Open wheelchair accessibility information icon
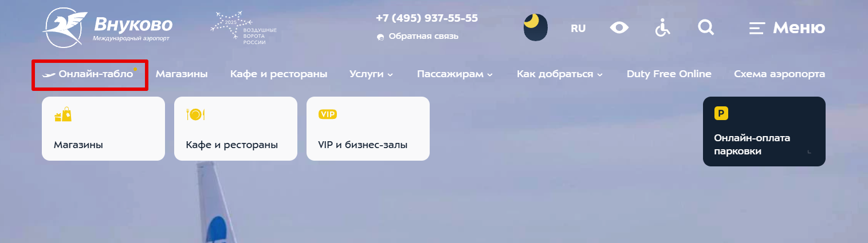 click(663, 27)
